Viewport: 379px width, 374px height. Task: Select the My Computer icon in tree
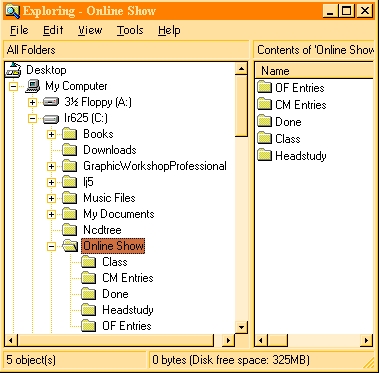(33, 86)
